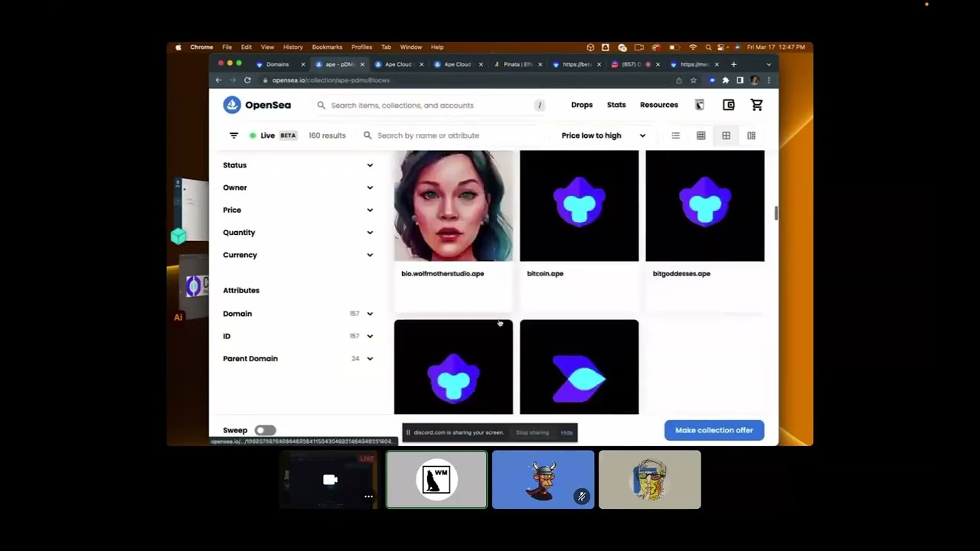
Task: Click the muted microphone icon on viking tile
Action: tap(582, 497)
